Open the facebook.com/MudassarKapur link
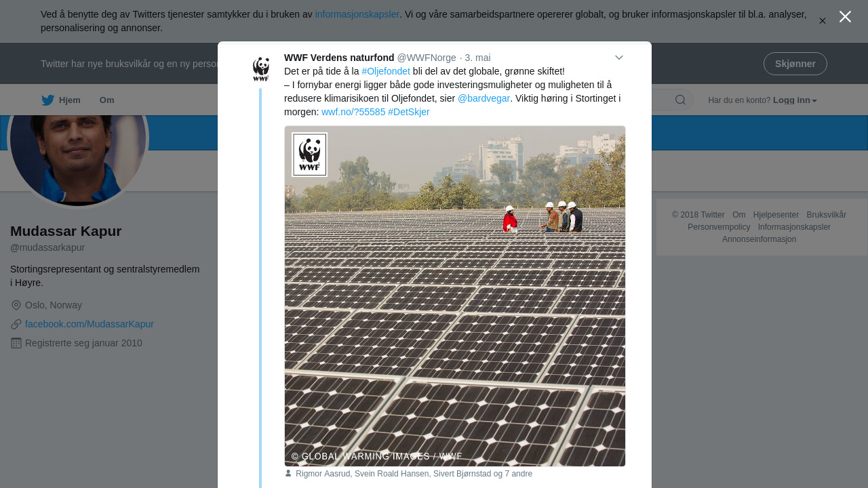 coord(90,324)
